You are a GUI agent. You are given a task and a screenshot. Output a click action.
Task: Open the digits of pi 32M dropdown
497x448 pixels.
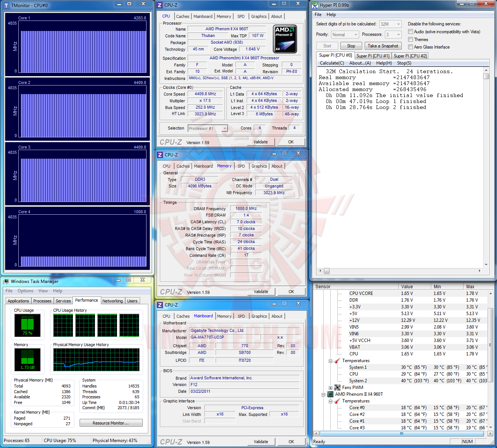pos(390,24)
